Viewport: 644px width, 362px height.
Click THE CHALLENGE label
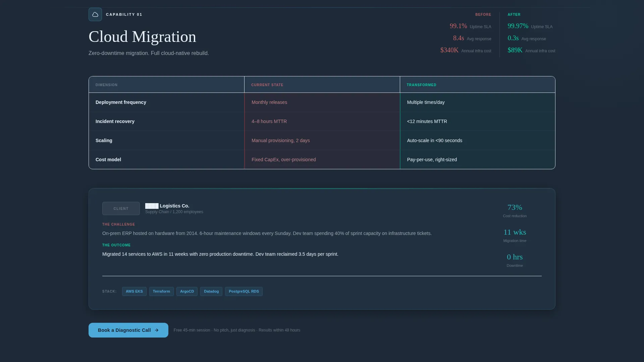pyautogui.click(x=119, y=224)
